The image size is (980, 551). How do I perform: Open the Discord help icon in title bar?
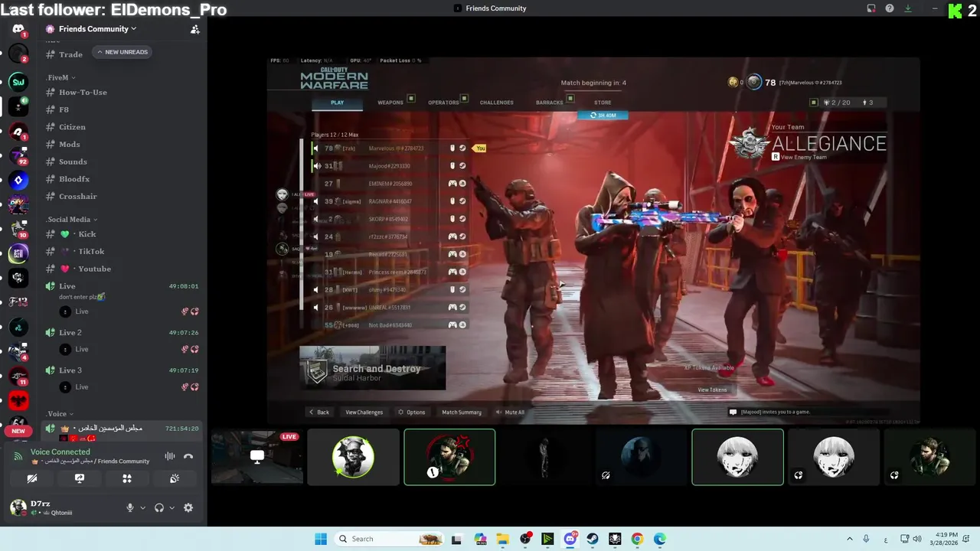pos(890,8)
